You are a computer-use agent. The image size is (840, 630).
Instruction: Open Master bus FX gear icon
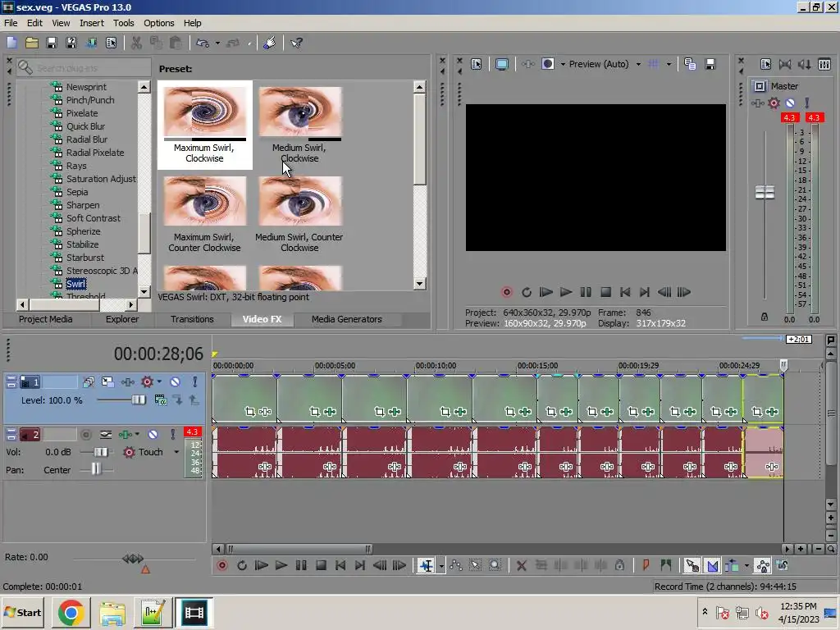[x=774, y=103]
